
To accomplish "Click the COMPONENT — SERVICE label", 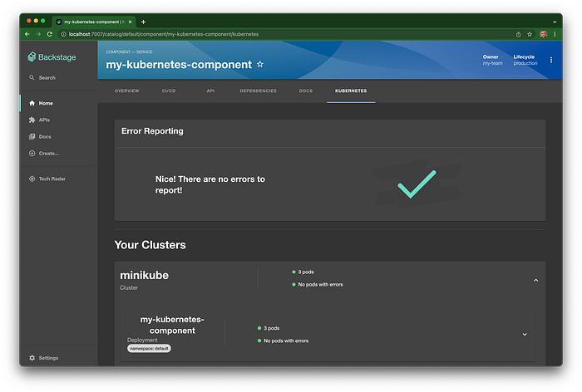I will click(129, 52).
